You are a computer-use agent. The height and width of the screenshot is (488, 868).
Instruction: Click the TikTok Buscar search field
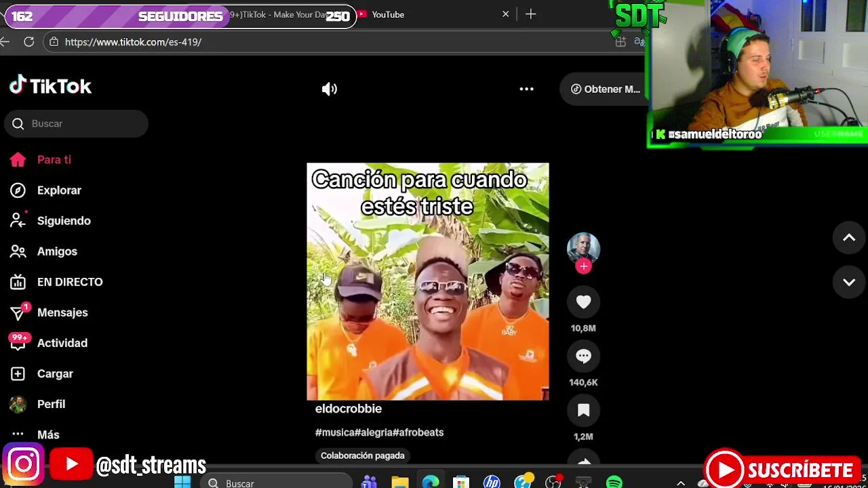[76, 123]
